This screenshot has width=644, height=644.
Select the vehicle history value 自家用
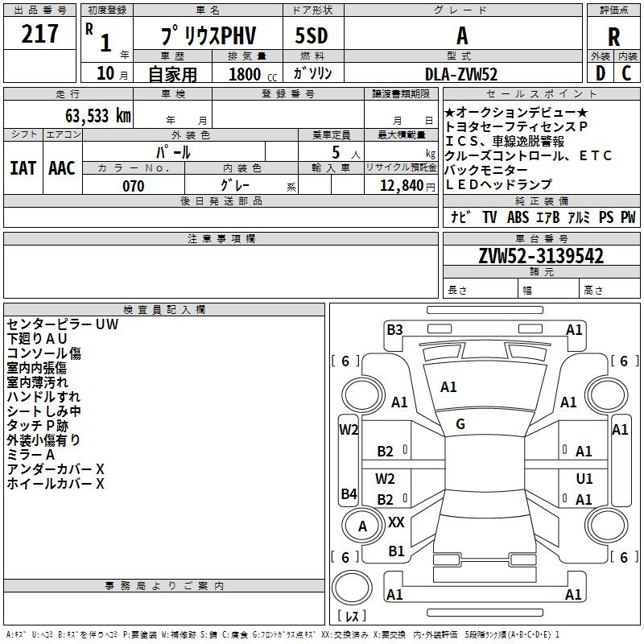pyautogui.click(x=172, y=74)
